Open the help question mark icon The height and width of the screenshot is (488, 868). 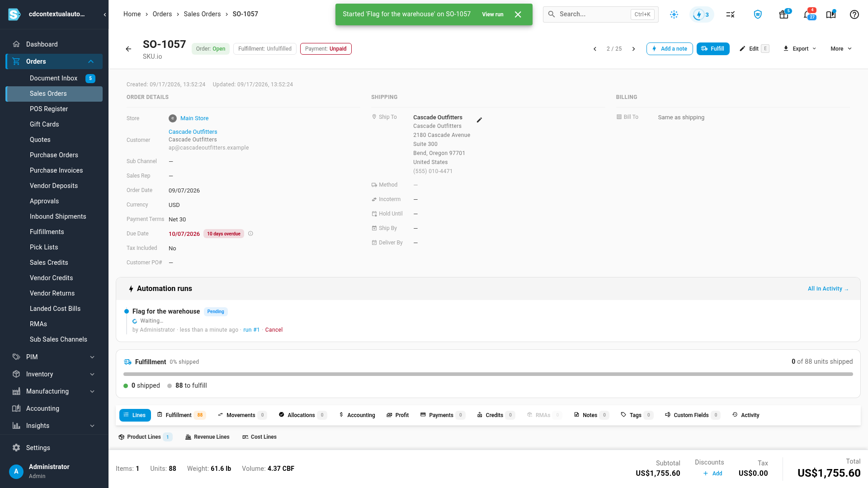pos(854,14)
